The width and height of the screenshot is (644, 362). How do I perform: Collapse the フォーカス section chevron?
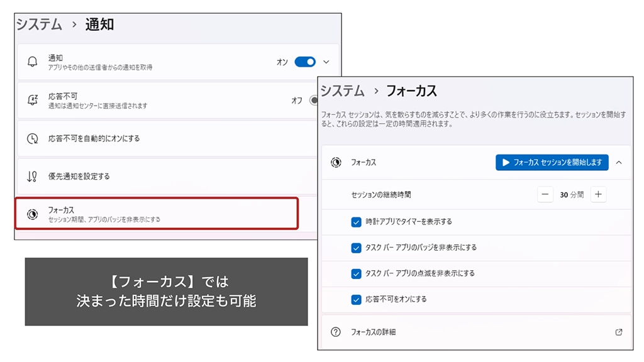(619, 162)
